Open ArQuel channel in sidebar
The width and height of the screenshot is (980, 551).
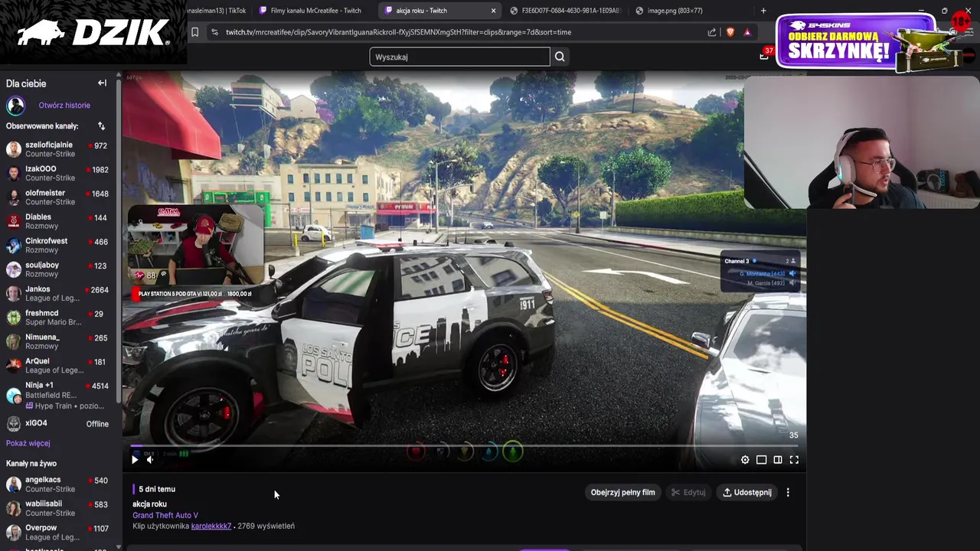[x=58, y=366]
